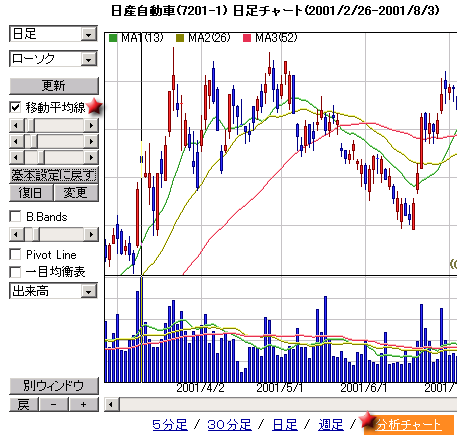
Task: Click the 基本設定に戻す reset button
Action: (x=54, y=175)
